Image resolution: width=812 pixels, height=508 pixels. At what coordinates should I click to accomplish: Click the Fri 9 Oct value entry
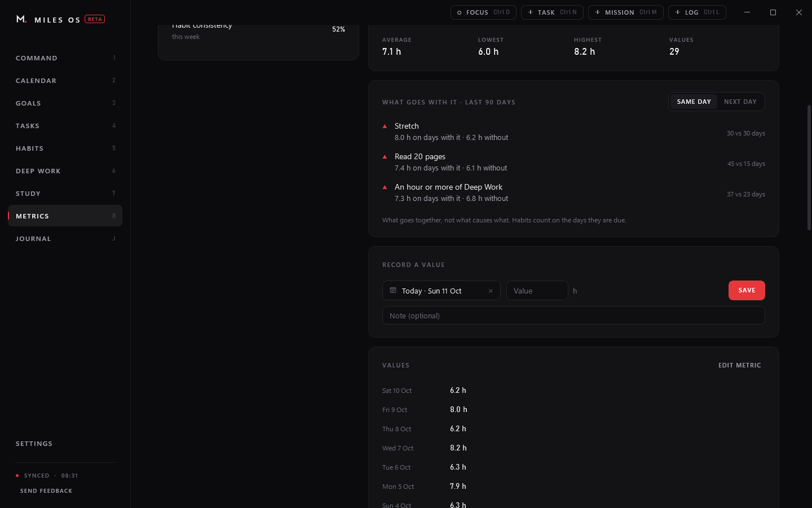click(573, 410)
